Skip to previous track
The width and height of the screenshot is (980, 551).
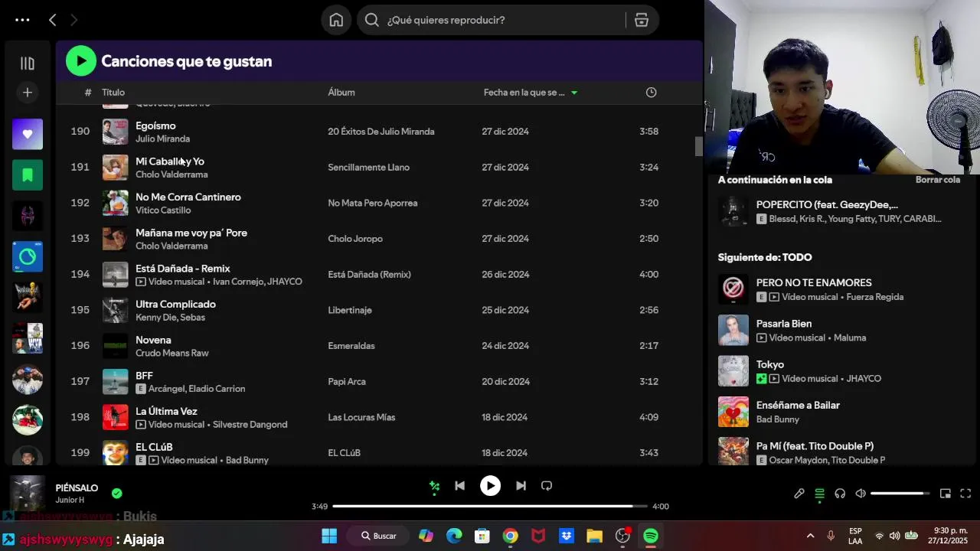point(459,486)
